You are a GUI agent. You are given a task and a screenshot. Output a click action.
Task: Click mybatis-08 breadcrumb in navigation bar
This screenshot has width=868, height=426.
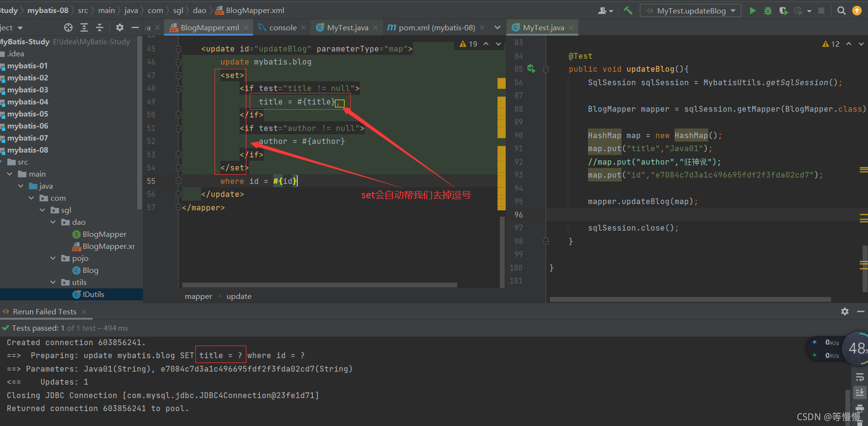48,10
